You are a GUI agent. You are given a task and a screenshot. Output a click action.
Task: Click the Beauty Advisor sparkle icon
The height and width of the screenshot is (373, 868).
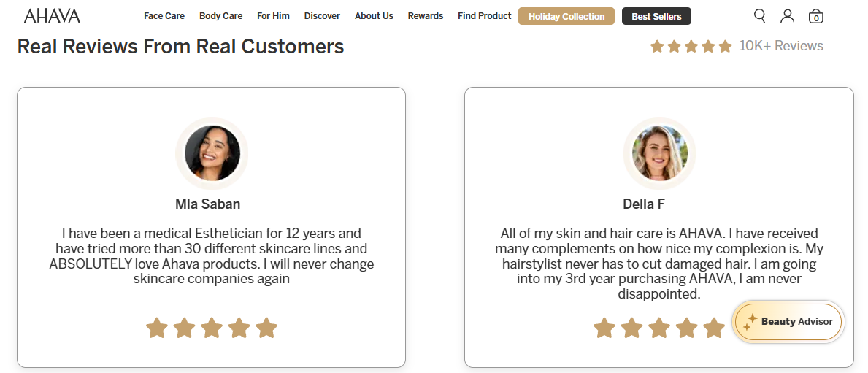click(x=750, y=322)
